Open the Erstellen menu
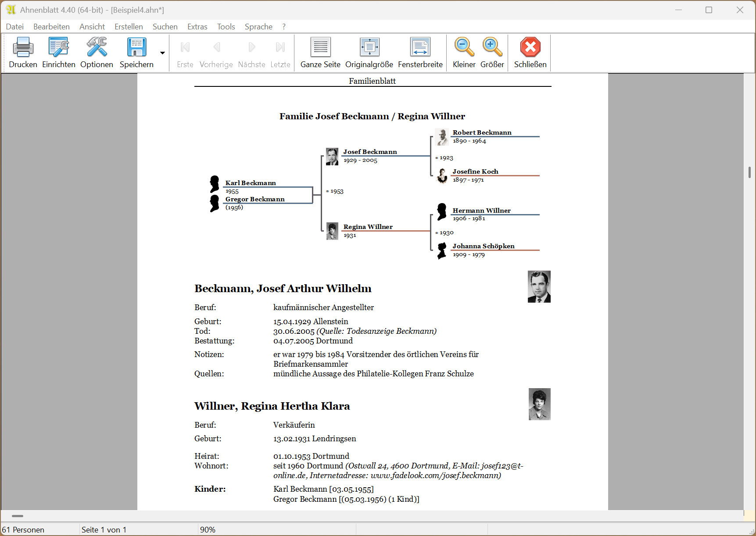Screen dimensions: 756x536 129,27
